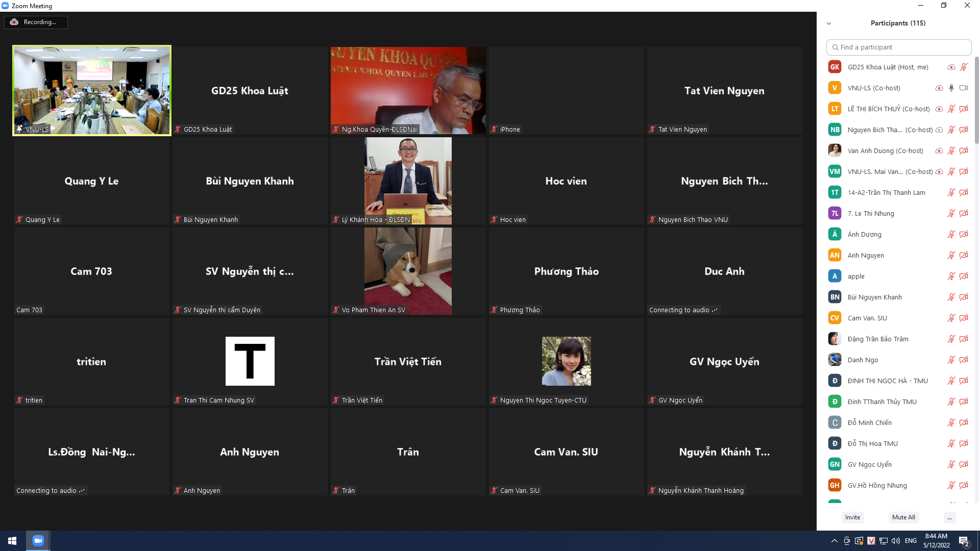Click cloud recording icon next to GD25 Khoa Luật
Viewport: 980px width, 551px height.
tap(951, 67)
